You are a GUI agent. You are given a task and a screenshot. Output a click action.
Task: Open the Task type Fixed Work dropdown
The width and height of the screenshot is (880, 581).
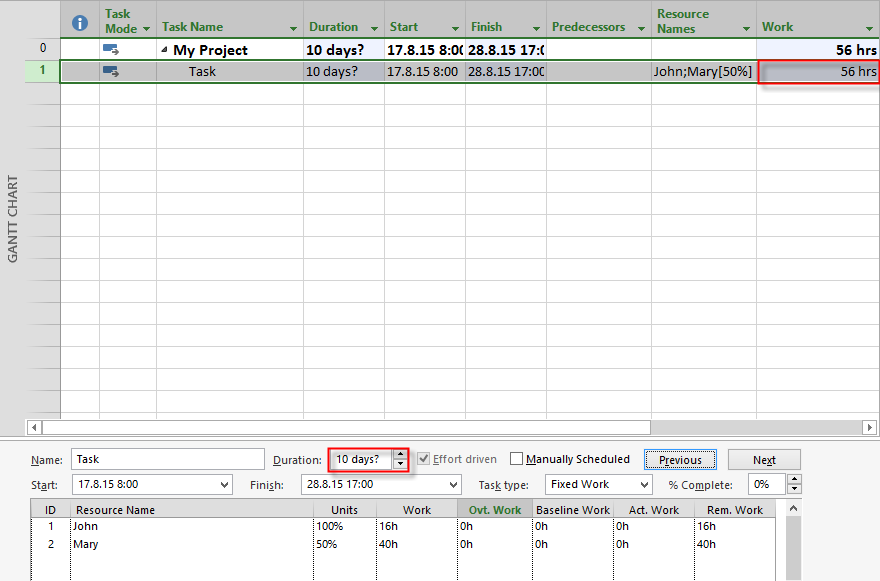[644, 485]
